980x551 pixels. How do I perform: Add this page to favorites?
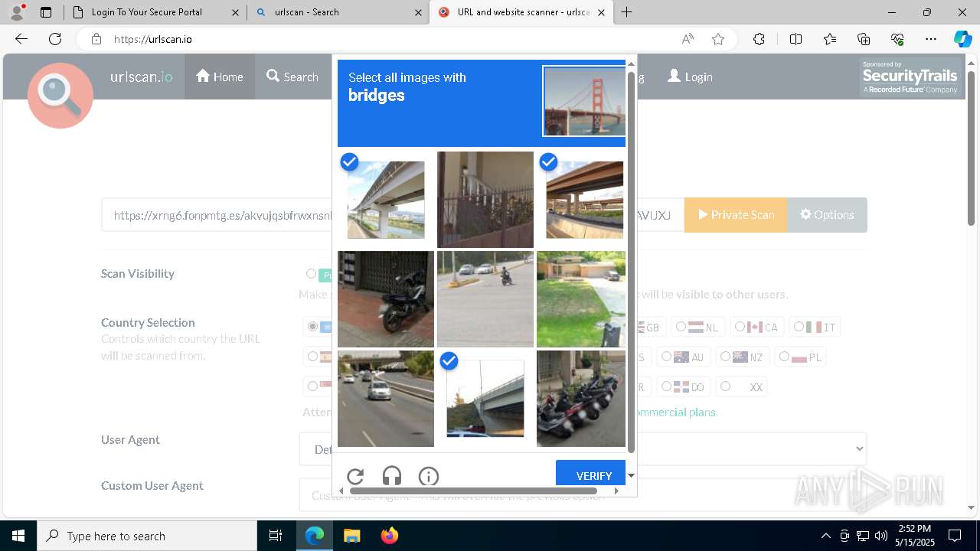(718, 39)
